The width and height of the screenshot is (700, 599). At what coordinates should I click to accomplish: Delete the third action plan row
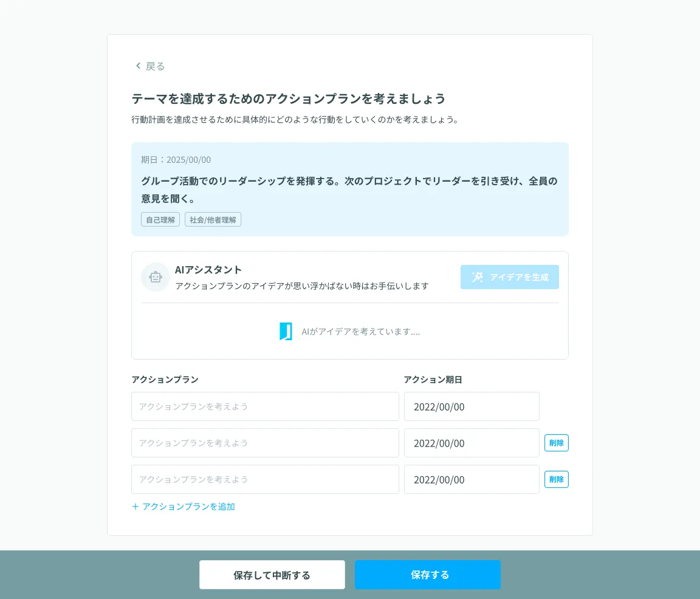coord(556,479)
